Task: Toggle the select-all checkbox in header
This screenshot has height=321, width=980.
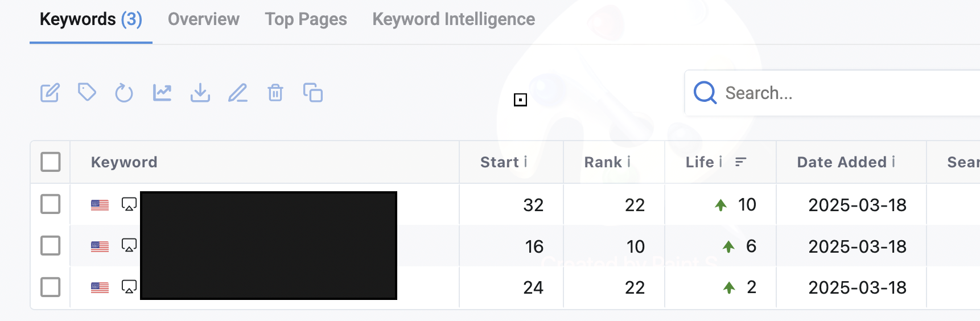Action: (x=51, y=162)
